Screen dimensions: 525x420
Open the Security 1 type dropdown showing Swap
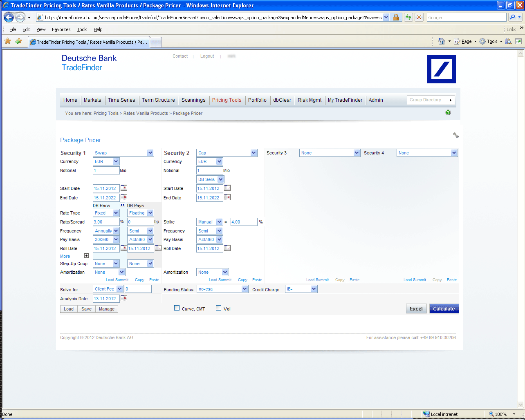tap(123, 153)
